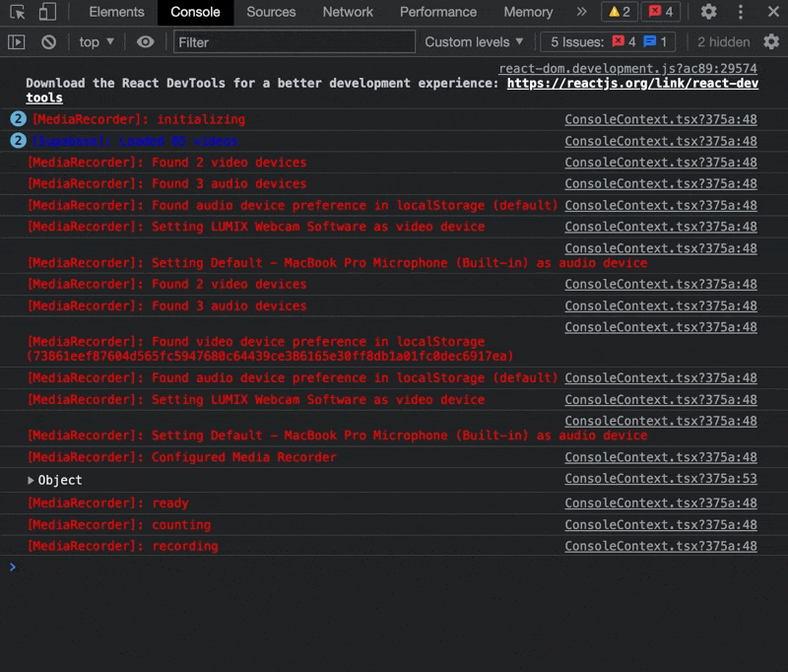Image resolution: width=788 pixels, height=672 pixels.
Task: Show more tabs with the double chevron
Action: (x=581, y=12)
